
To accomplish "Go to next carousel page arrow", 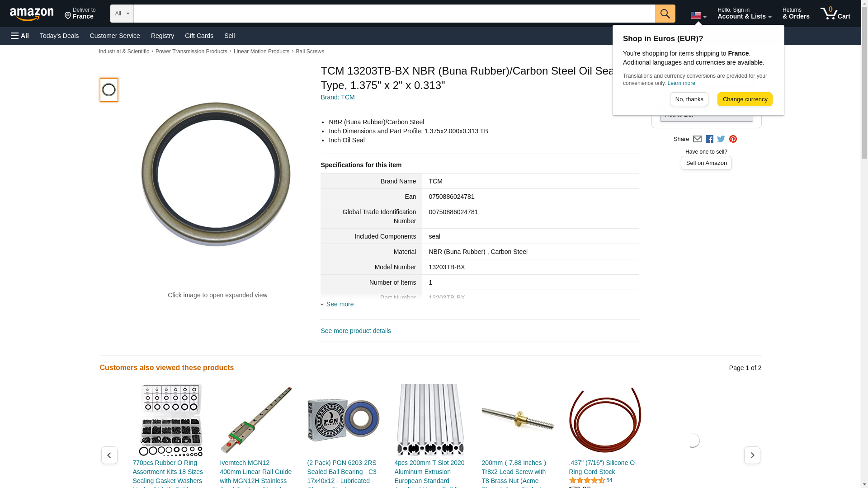I will (x=752, y=455).
